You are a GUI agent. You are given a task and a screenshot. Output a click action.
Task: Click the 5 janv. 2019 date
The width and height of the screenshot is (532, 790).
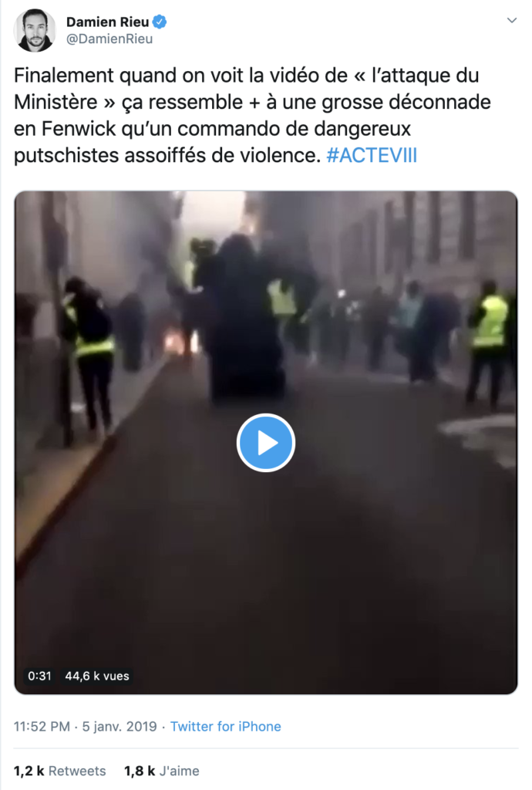(120, 726)
